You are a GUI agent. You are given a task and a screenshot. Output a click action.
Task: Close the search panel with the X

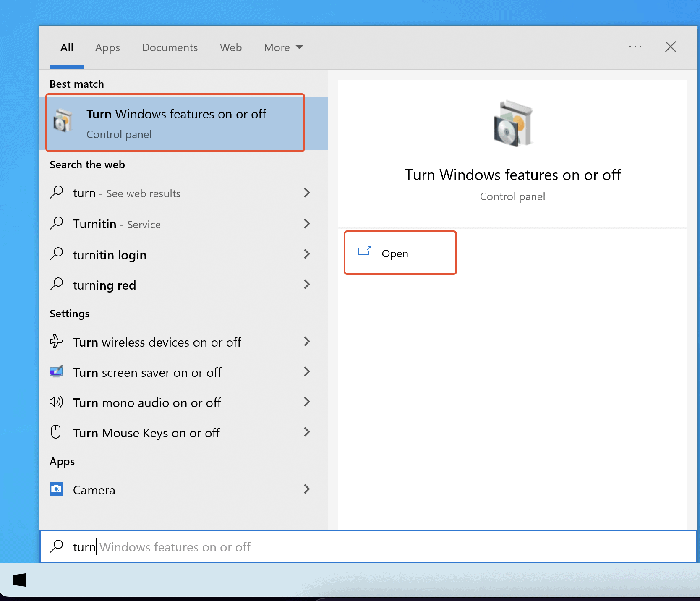[671, 47]
